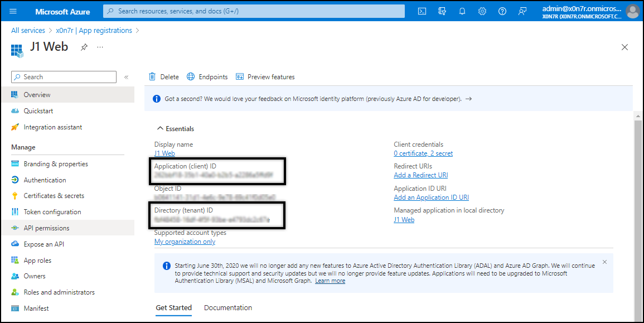The image size is (644, 323).
Task: Click the Object ID value
Action: coord(215,197)
